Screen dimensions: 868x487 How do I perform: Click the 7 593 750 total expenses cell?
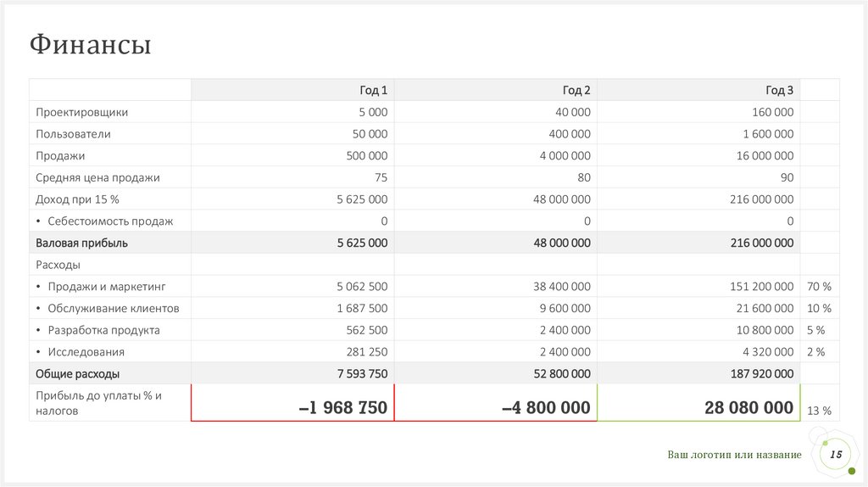(x=362, y=373)
